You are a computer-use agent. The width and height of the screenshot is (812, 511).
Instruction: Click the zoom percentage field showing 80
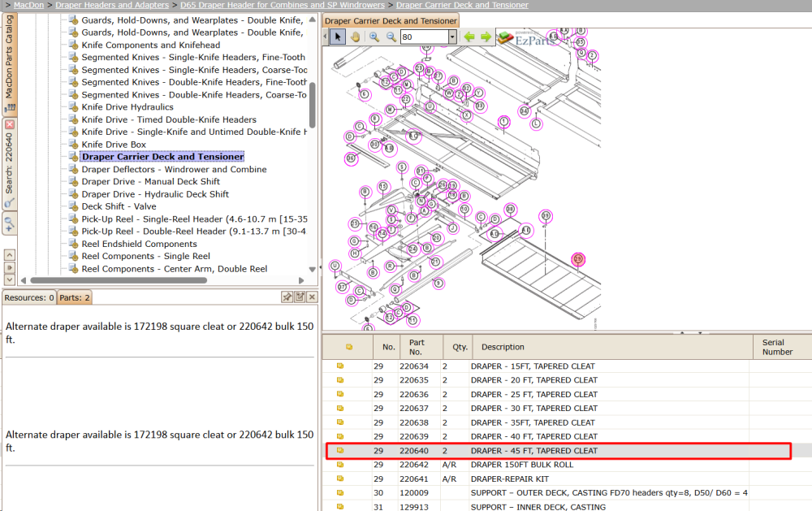click(x=424, y=37)
